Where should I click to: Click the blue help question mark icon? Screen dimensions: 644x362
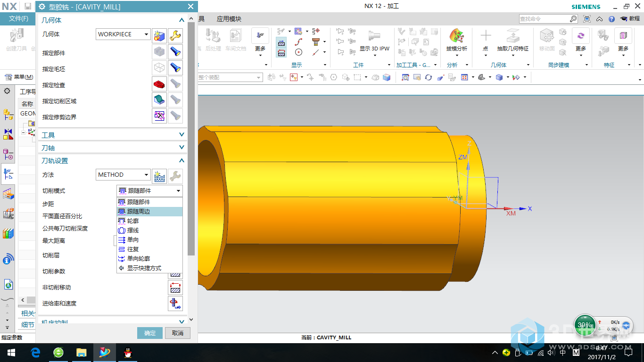tap(611, 19)
